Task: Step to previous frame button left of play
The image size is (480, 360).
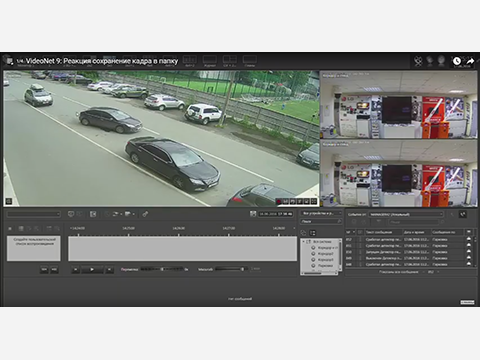Action: pyautogui.click(x=76, y=269)
